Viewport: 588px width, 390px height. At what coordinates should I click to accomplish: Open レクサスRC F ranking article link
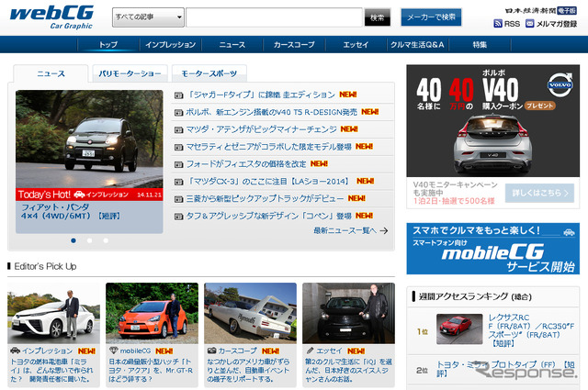click(531, 330)
